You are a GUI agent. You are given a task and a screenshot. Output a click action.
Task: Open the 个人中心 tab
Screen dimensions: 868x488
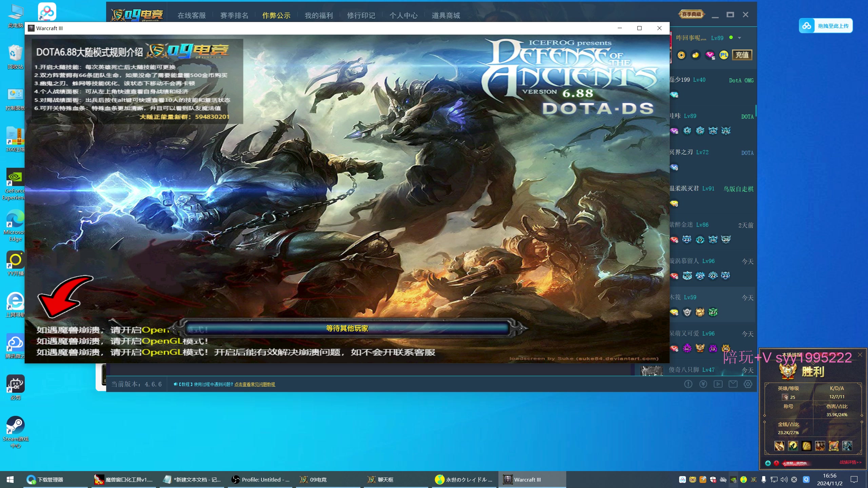click(x=403, y=16)
